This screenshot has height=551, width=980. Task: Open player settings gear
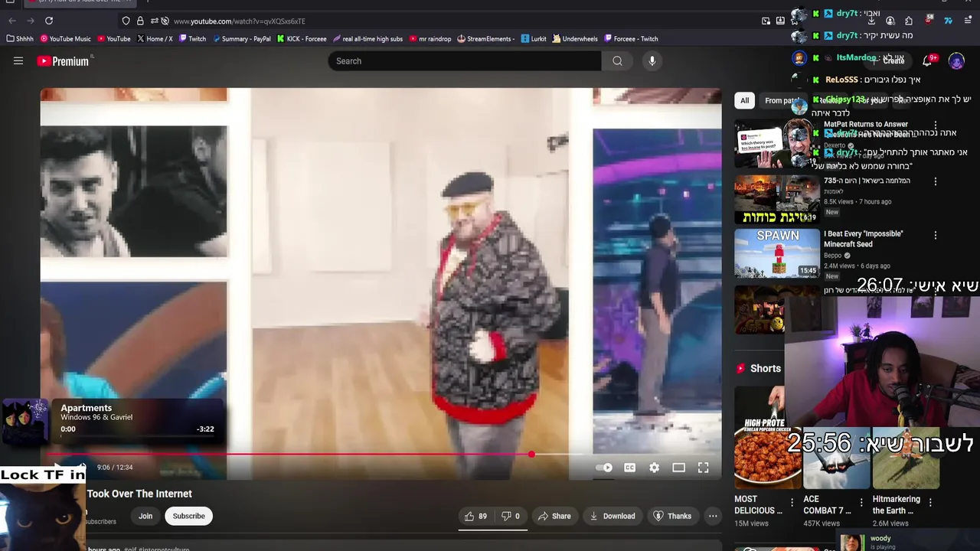[654, 468]
